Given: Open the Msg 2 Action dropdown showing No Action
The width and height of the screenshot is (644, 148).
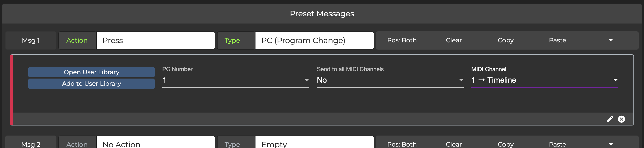Looking at the screenshot, I should click(x=156, y=144).
